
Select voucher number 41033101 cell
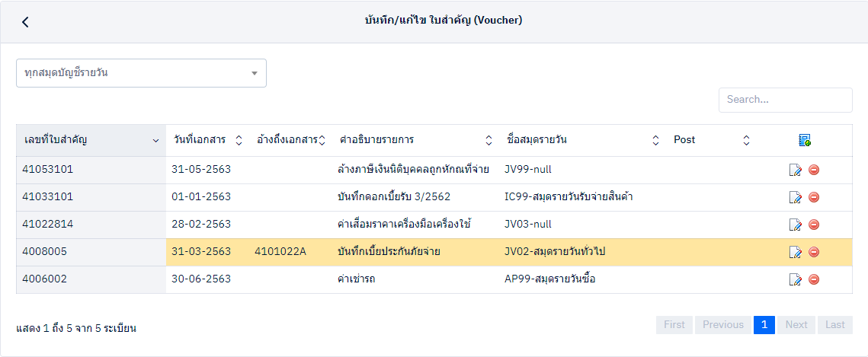[91, 197]
